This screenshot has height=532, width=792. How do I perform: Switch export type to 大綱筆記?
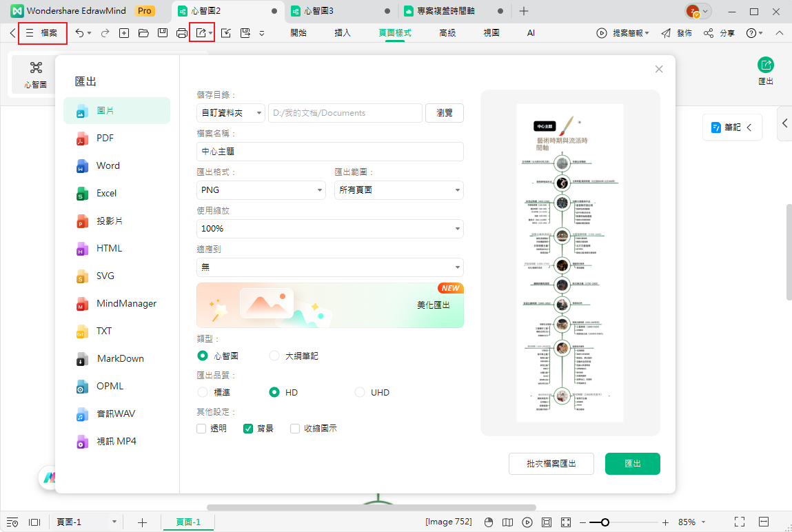pos(274,356)
